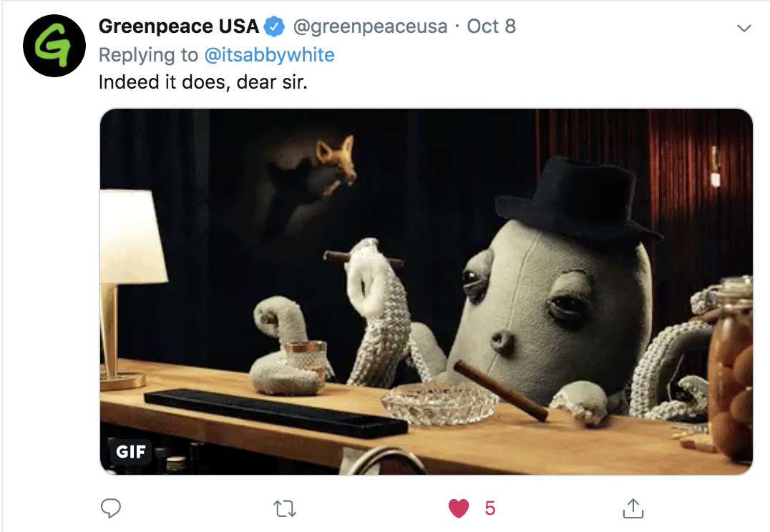
Task: Click the blue verified badge
Action: click(275, 26)
